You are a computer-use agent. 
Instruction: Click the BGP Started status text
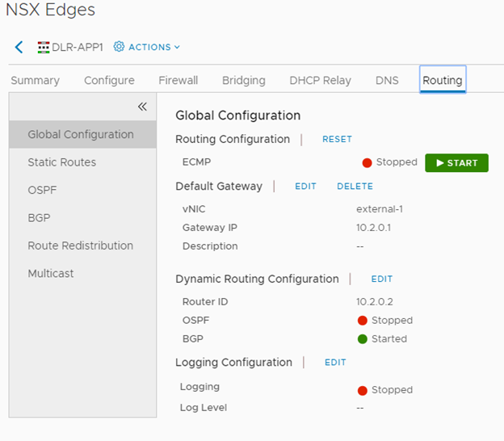(x=389, y=338)
